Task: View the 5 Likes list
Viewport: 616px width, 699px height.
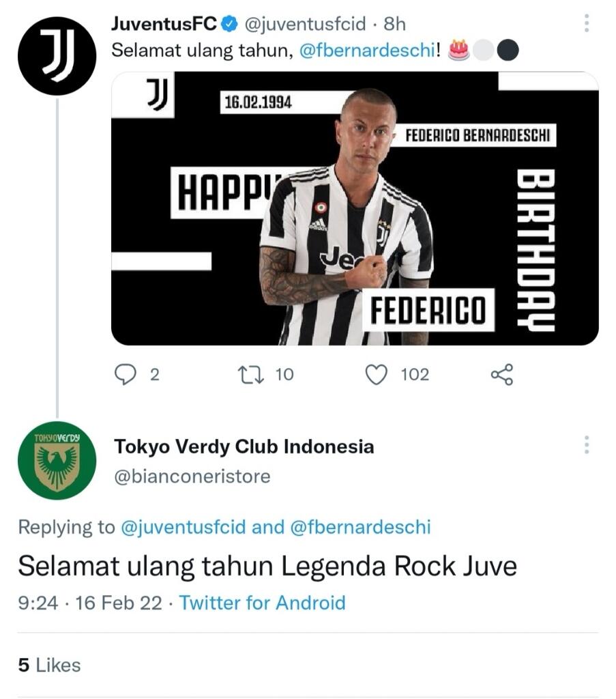Action: (49, 665)
